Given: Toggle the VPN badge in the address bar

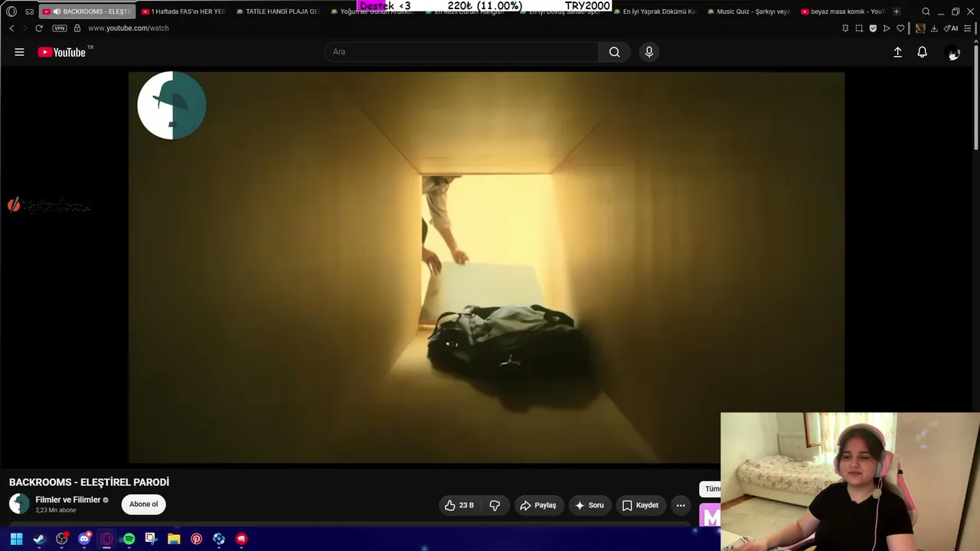Looking at the screenshot, I should point(60,28).
